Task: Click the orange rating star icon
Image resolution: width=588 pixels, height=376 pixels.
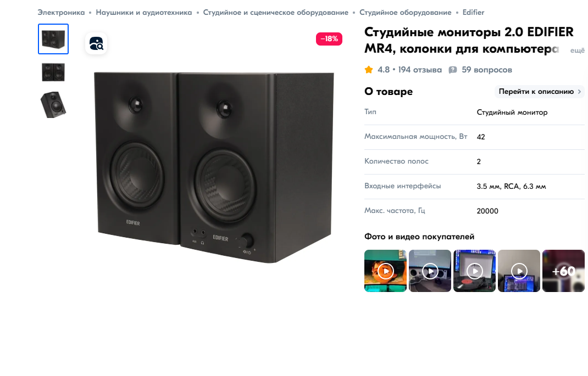Action: tap(369, 70)
